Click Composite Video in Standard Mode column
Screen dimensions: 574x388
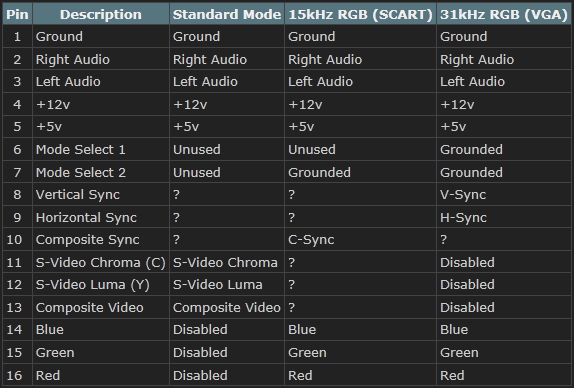click(227, 307)
